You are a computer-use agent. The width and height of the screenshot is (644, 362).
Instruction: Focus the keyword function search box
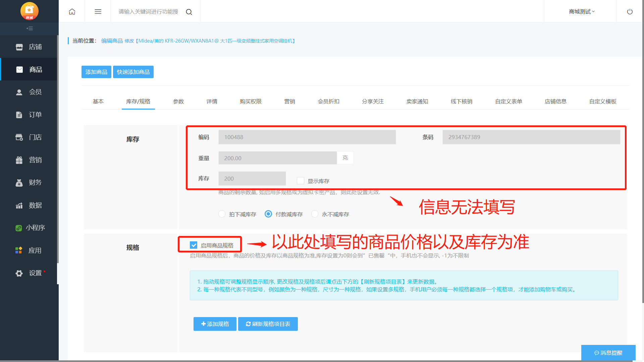pyautogui.click(x=148, y=12)
